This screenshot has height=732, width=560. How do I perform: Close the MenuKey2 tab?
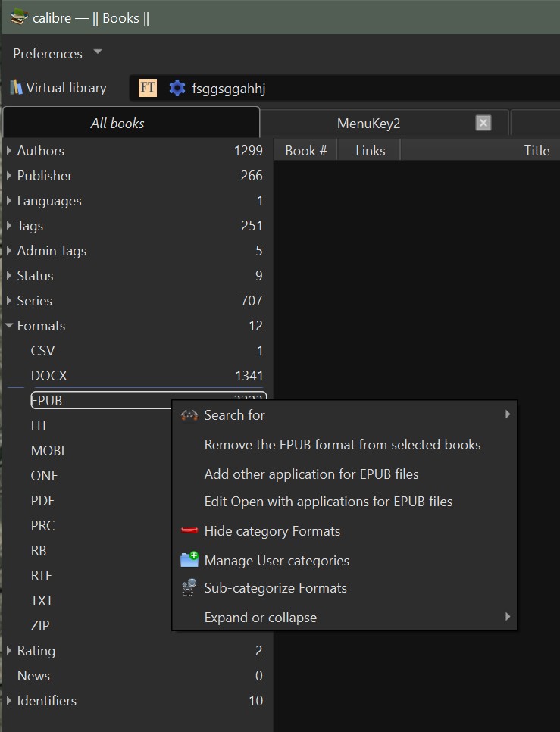tap(483, 123)
